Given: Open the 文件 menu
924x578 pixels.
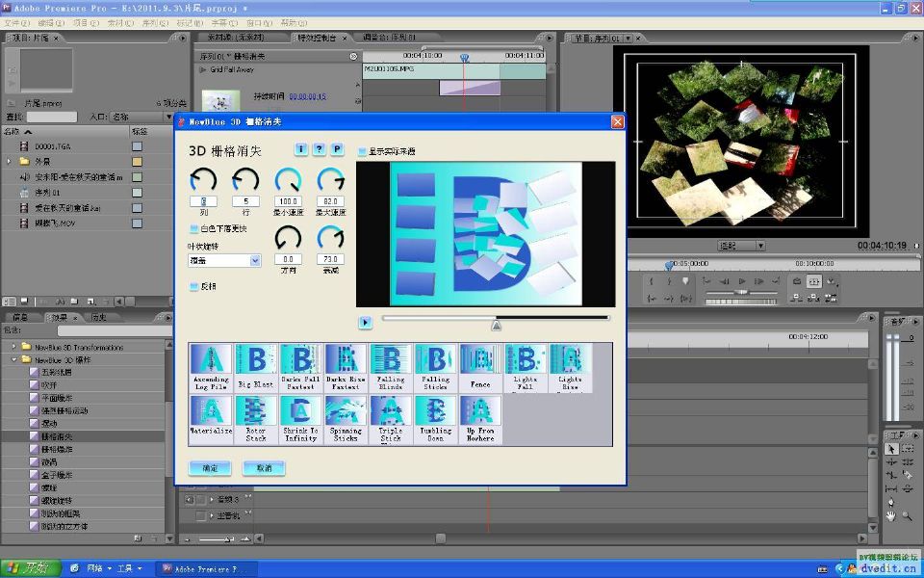Looking at the screenshot, I should coord(16,23).
